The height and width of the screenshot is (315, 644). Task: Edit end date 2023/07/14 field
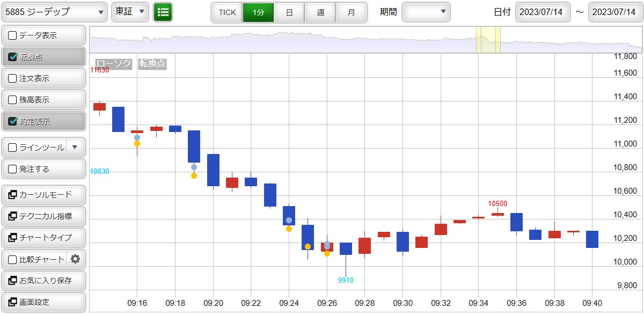tap(616, 12)
